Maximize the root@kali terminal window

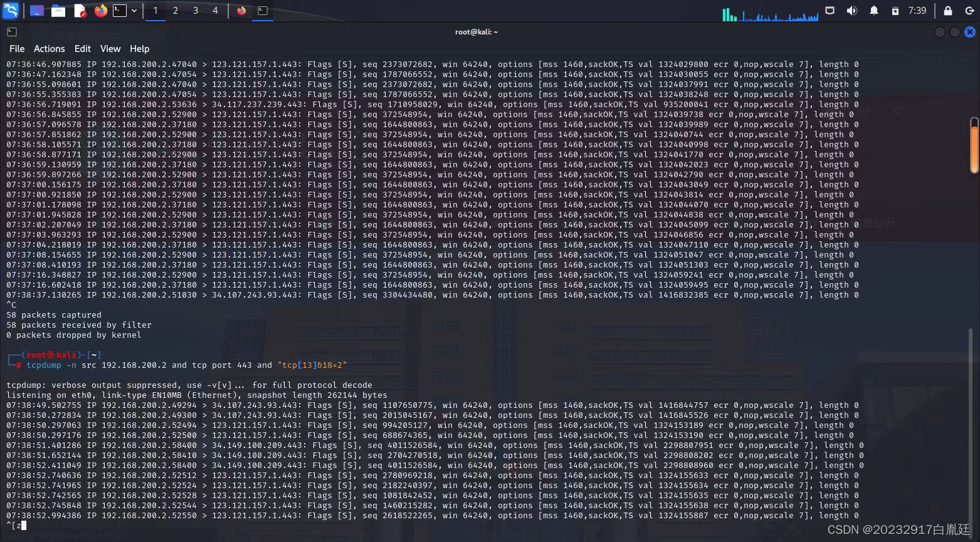coord(954,32)
